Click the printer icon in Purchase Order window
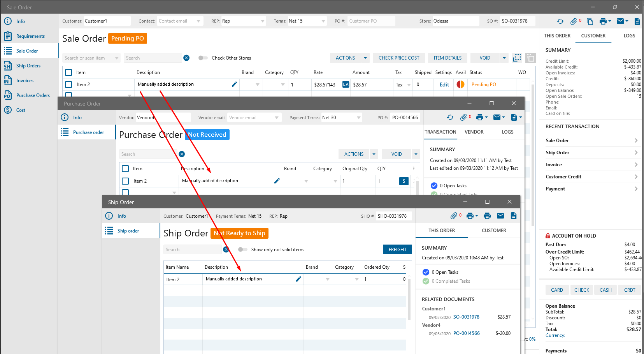644x354 pixels. click(480, 117)
